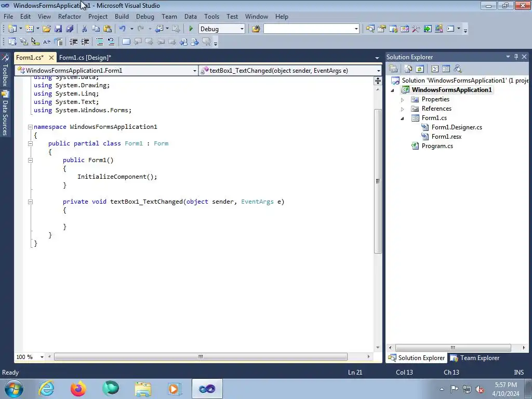Open the Debug menu
532x399 pixels.
pos(145,16)
